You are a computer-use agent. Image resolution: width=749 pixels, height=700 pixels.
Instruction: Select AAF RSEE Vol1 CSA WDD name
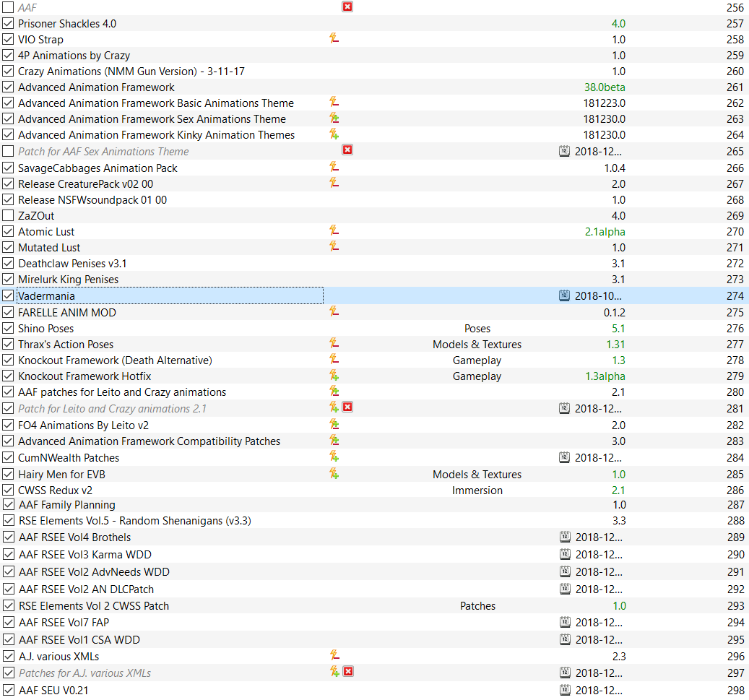tap(79, 639)
